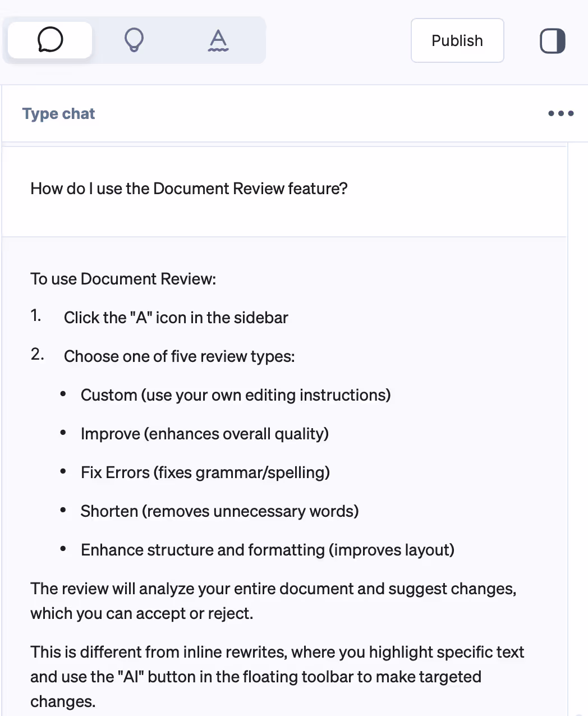Viewport: 588px width, 716px height.
Task: Open the three-dots chat options menu
Action: coord(561,113)
